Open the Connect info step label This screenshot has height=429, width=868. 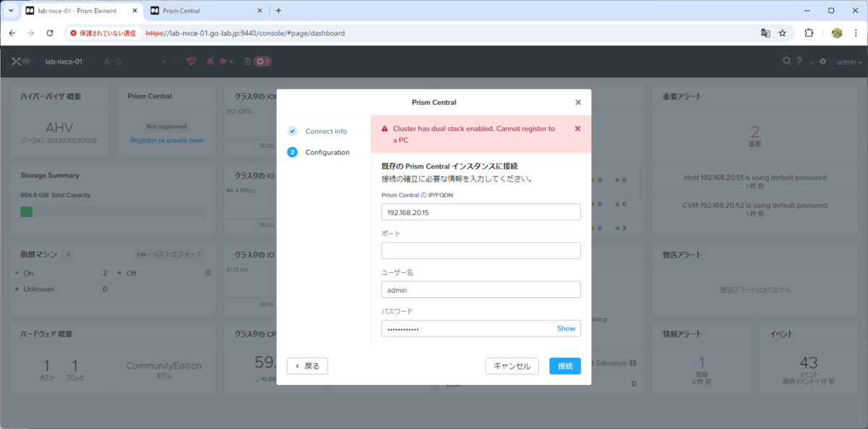325,132
